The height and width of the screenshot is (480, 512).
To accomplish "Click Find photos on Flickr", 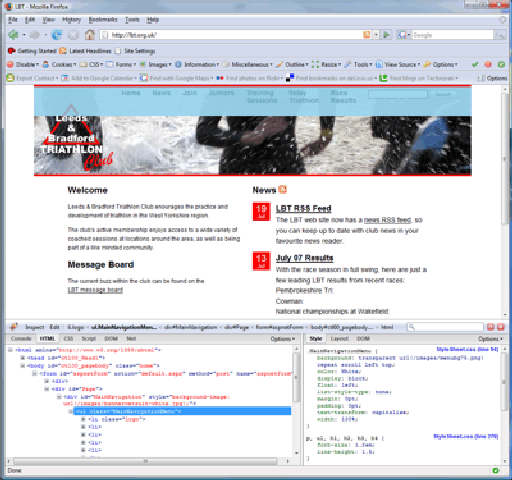I will click(249, 78).
